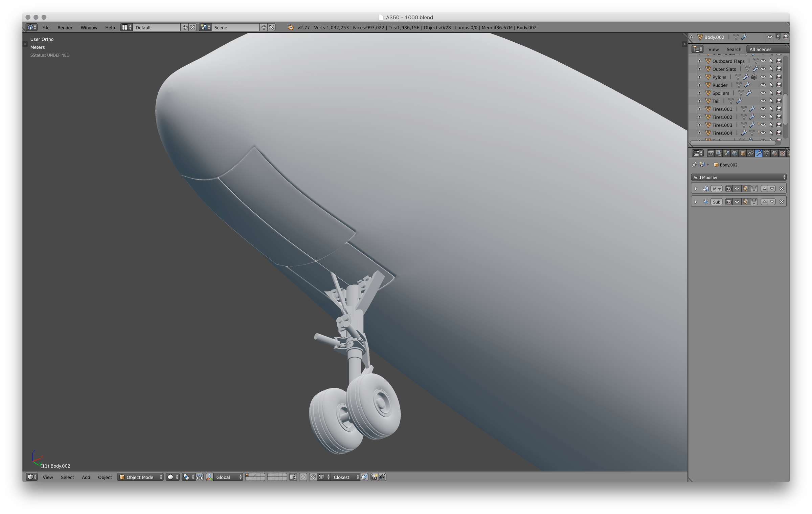Screen dimensions: 812x514
Task: Open the Add Modifier dropdown
Action: (x=738, y=177)
